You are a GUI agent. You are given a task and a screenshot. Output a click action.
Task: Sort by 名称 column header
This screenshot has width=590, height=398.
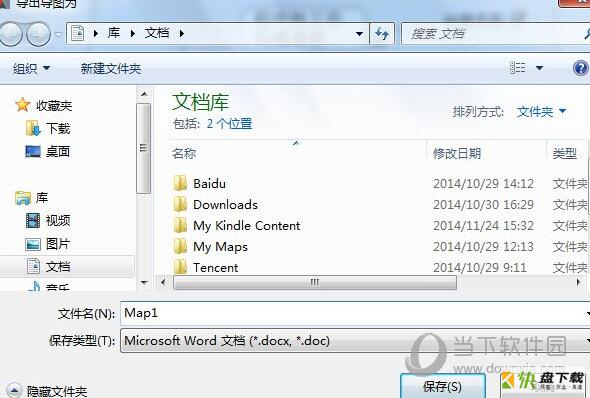184,153
